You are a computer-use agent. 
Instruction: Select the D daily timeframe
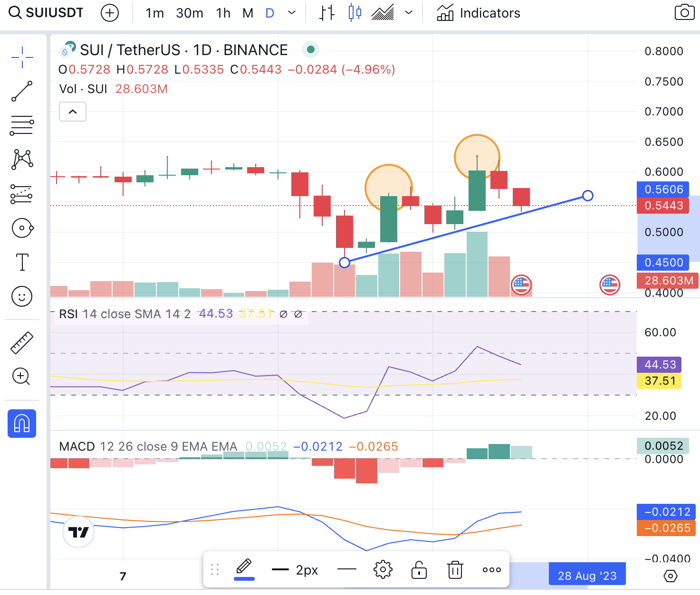pyautogui.click(x=270, y=13)
